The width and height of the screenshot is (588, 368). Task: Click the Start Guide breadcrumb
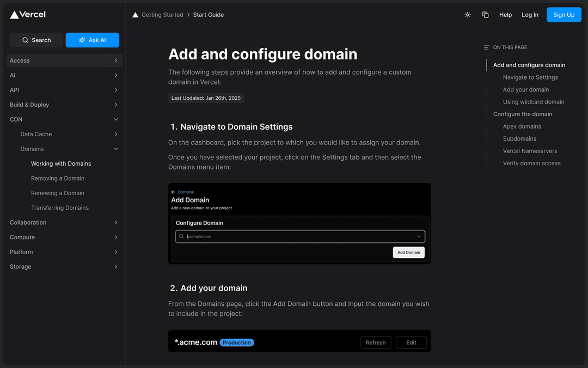coord(208,15)
